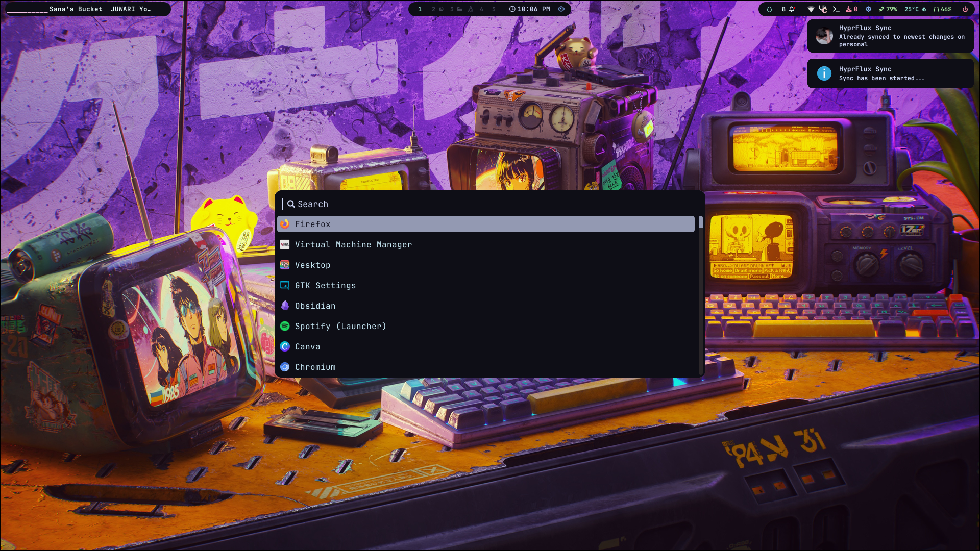This screenshot has height=551, width=980.
Task: Toggle the eye icon beside clock
Action: pyautogui.click(x=561, y=9)
